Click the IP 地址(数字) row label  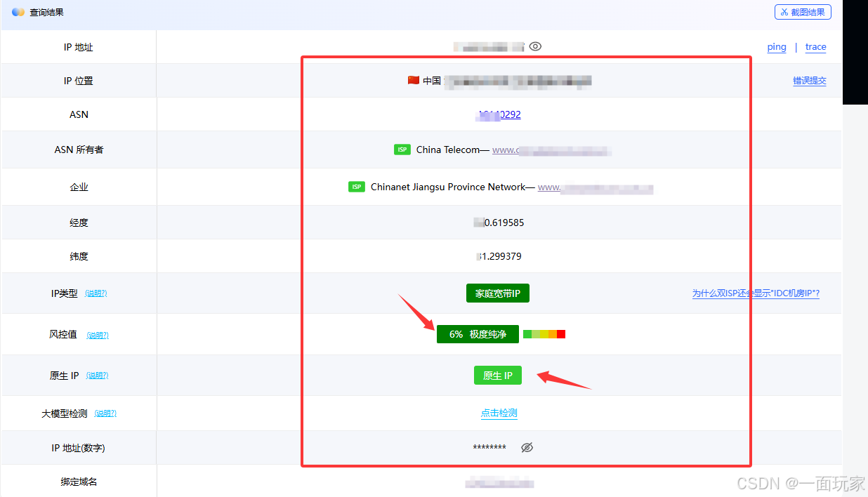tap(79, 448)
